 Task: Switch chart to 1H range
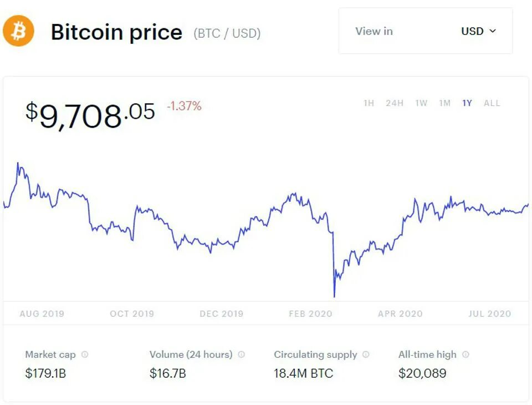(x=369, y=103)
